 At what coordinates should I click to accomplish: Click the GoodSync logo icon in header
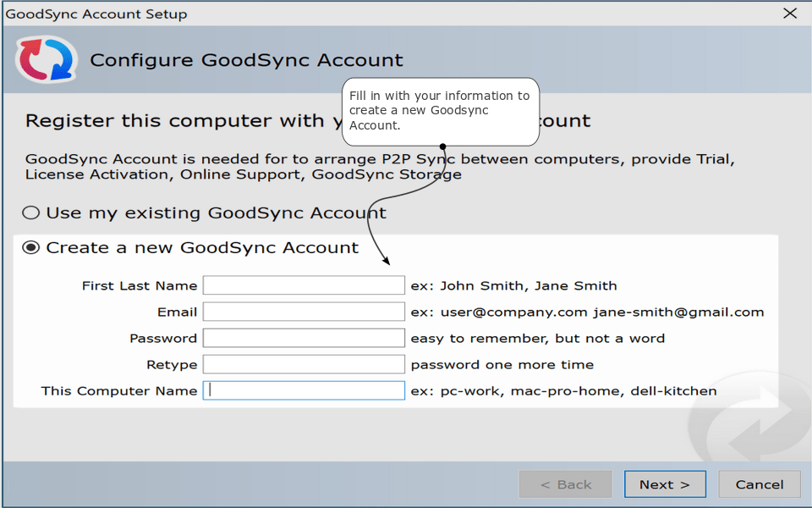tap(47, 59)
